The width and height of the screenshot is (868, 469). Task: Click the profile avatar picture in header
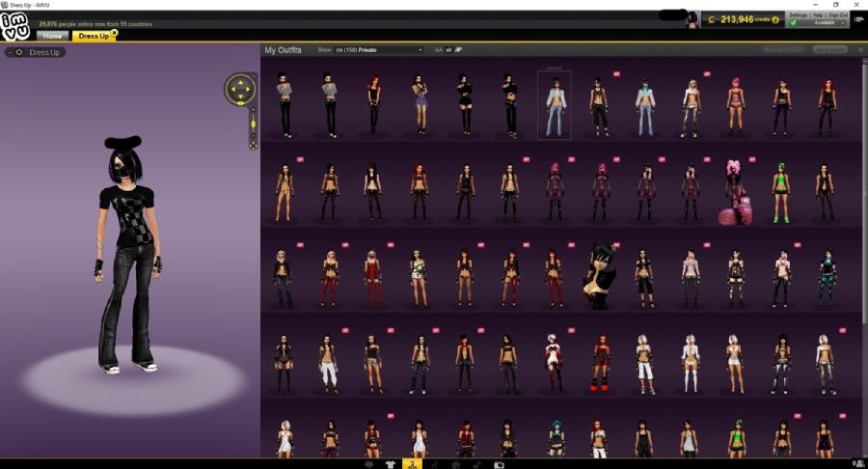click(692, 20)
